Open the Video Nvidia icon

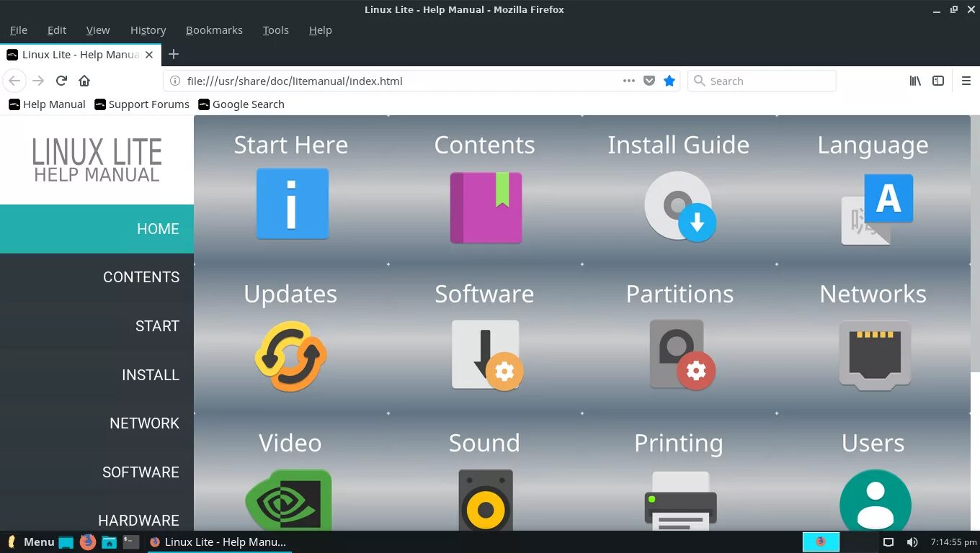(288, 500)
